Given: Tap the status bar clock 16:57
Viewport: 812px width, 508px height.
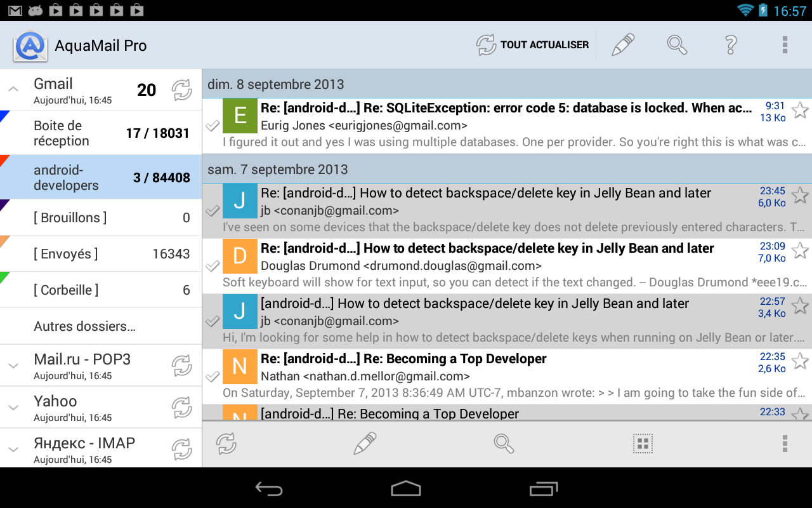Looking at the screenshot, I should click(x=790, y=11).
